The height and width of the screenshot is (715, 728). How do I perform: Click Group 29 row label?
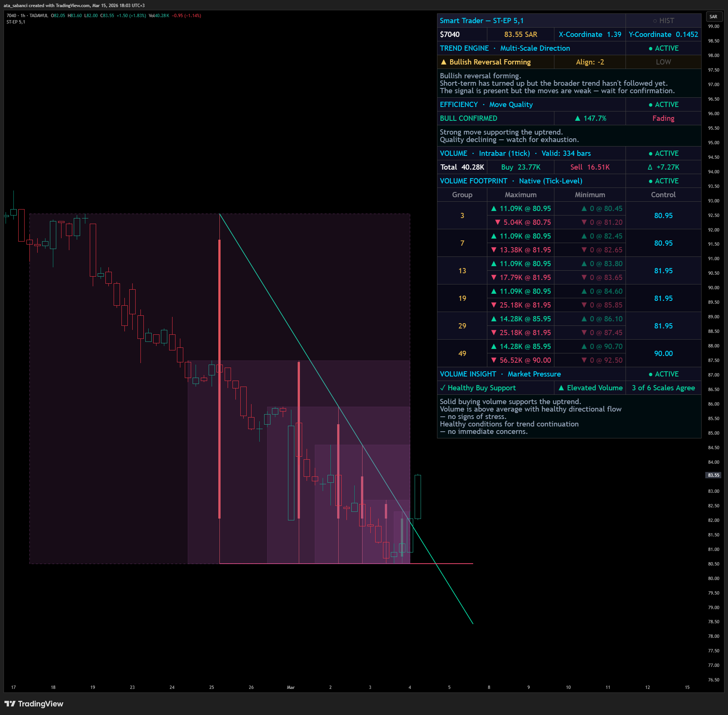click(462, 326)
